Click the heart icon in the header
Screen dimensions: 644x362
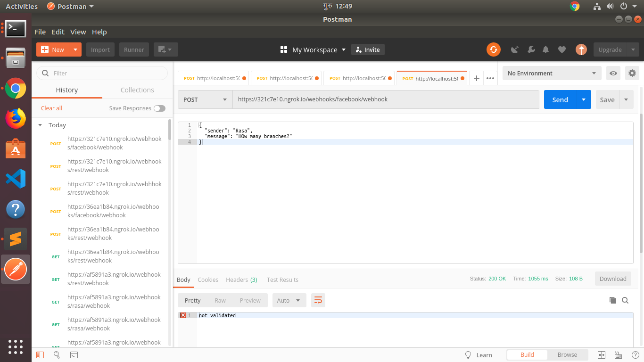tap(561, 49)
